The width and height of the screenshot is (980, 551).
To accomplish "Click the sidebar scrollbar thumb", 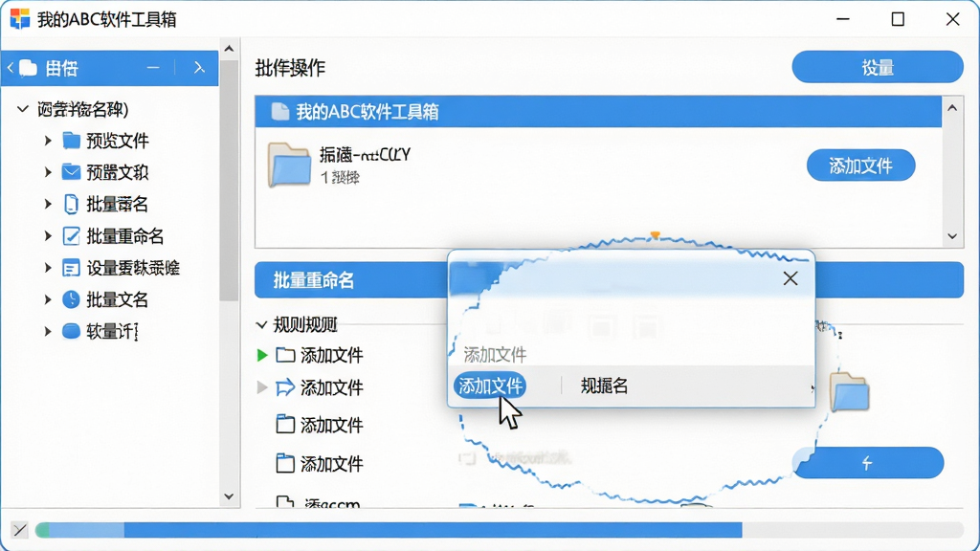I will [x=229, y=181].
